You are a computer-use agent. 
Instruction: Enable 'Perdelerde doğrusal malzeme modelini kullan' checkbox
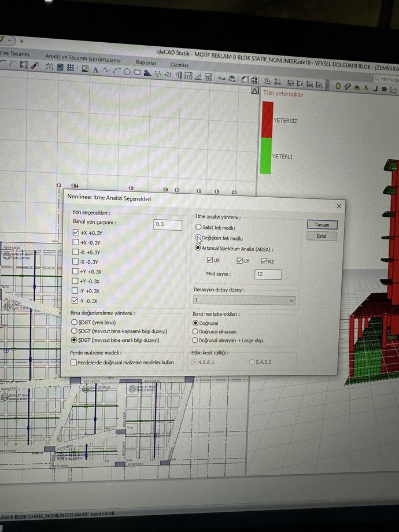click(73, 363)
